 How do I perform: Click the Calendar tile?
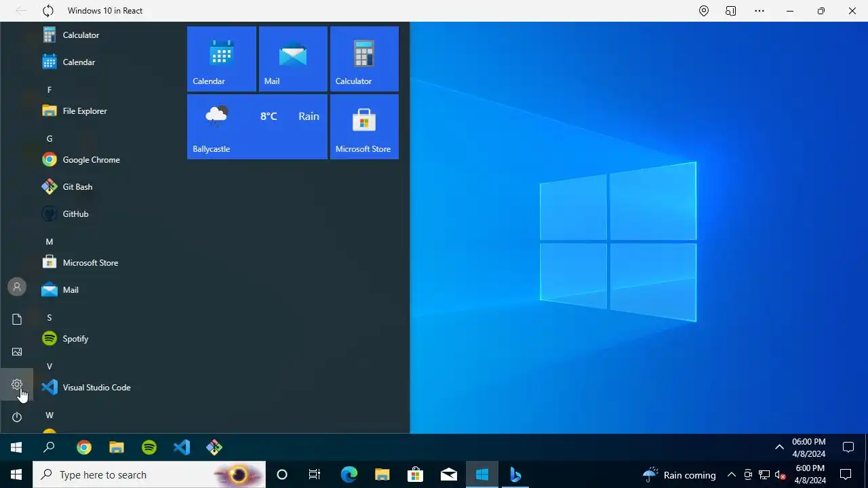click(222, 59)
